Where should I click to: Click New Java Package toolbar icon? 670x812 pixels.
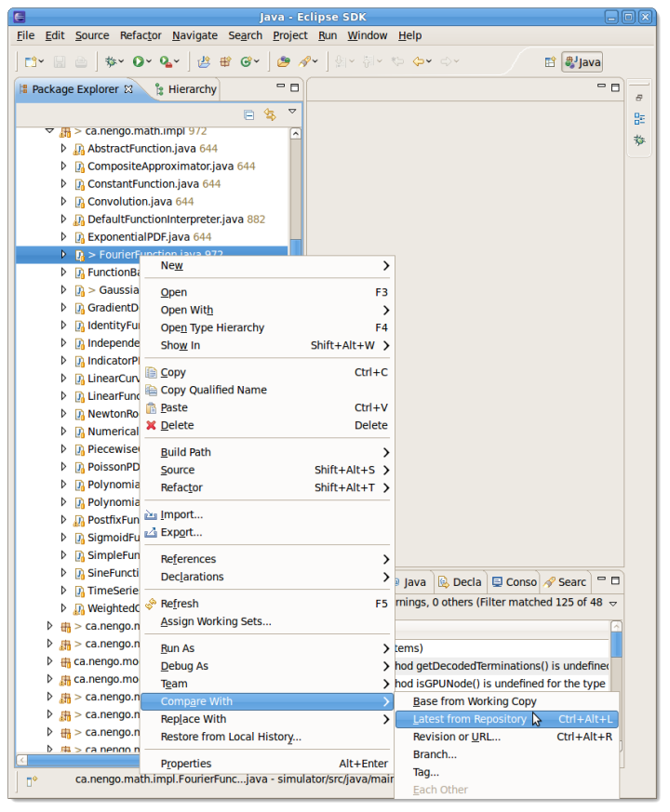(x=225, y=61)
